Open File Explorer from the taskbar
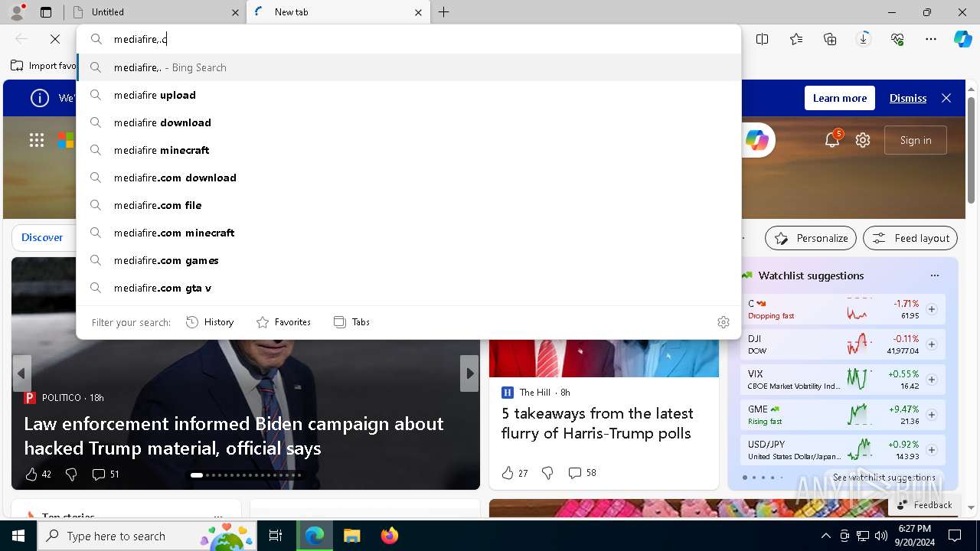This screenshot has width=980, height=551. click(351, 536)
